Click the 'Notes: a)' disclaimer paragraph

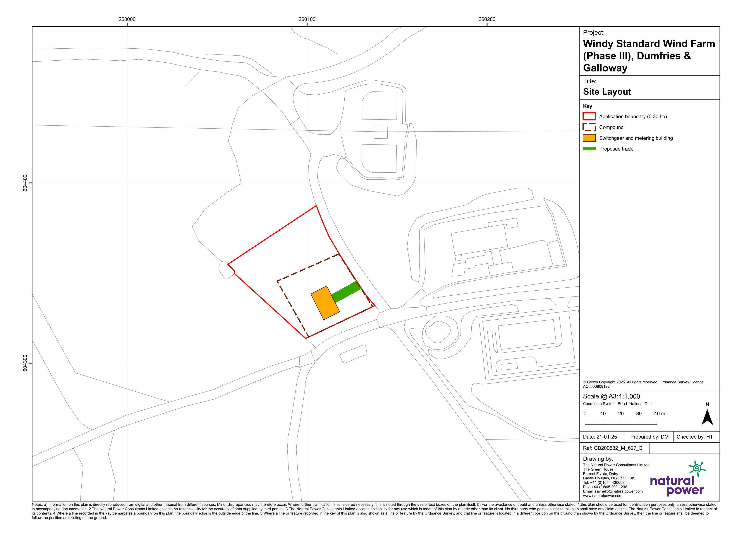point(374,511)
